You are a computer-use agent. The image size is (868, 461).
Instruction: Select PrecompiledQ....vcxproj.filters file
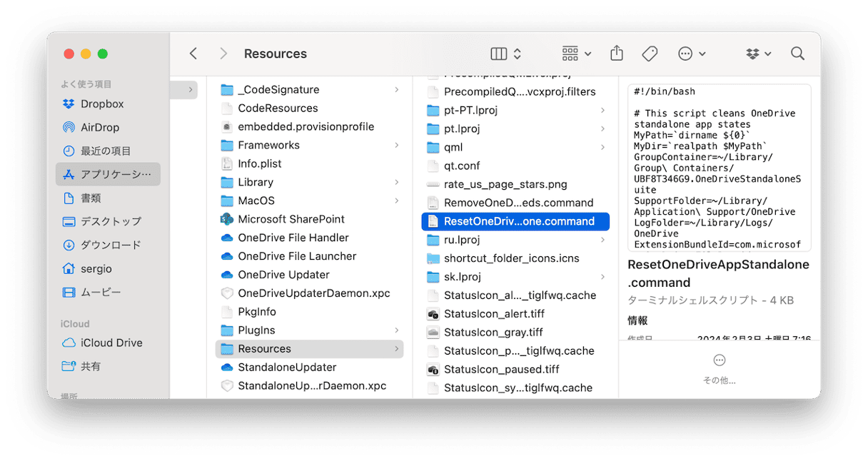(x=515, y=91)
